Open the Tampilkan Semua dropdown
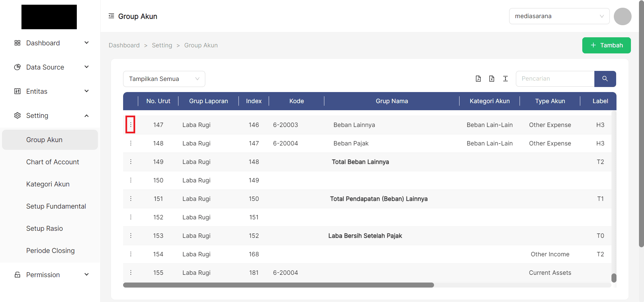644x302 pixels. click(x=164, y=79)
